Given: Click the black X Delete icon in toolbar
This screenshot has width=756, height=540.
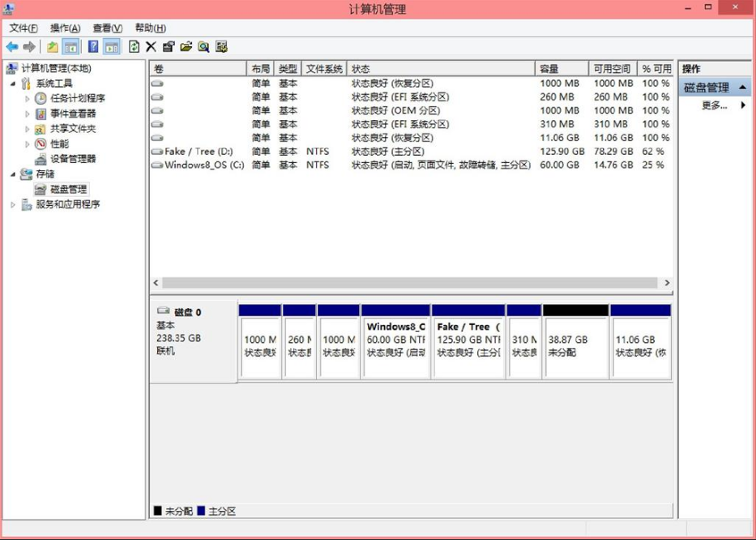Looking at the screenshot, I should [151, 47].
